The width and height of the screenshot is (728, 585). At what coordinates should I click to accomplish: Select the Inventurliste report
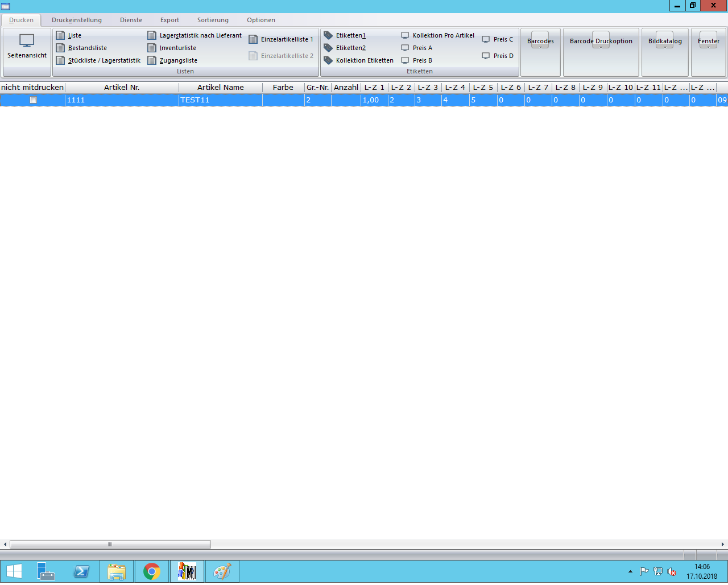177,48
